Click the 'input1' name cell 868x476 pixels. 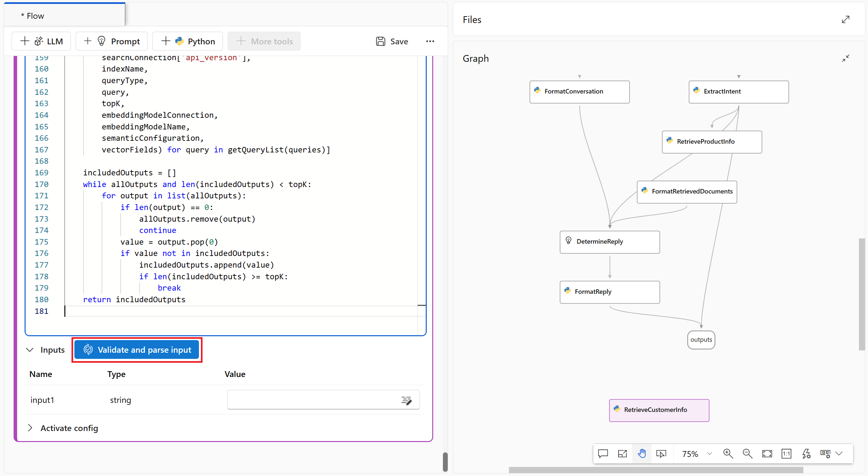coord(42,400)
